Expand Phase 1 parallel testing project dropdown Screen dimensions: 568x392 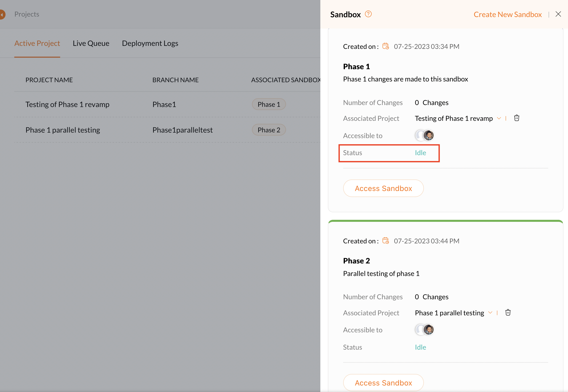point(490,313)
